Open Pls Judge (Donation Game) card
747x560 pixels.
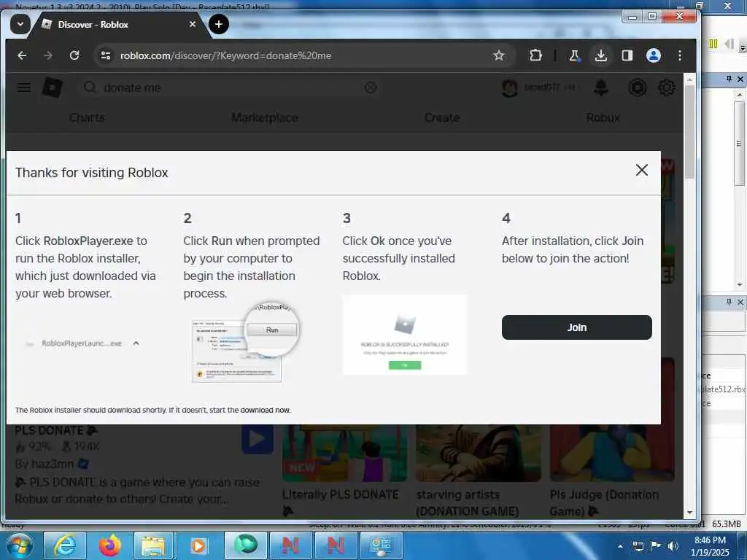[612, 469]
